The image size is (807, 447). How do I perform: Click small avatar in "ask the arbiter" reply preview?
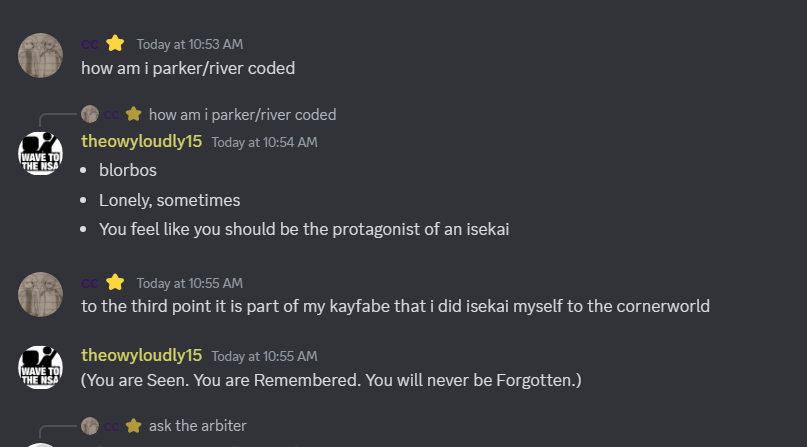[x=90, y=426]
